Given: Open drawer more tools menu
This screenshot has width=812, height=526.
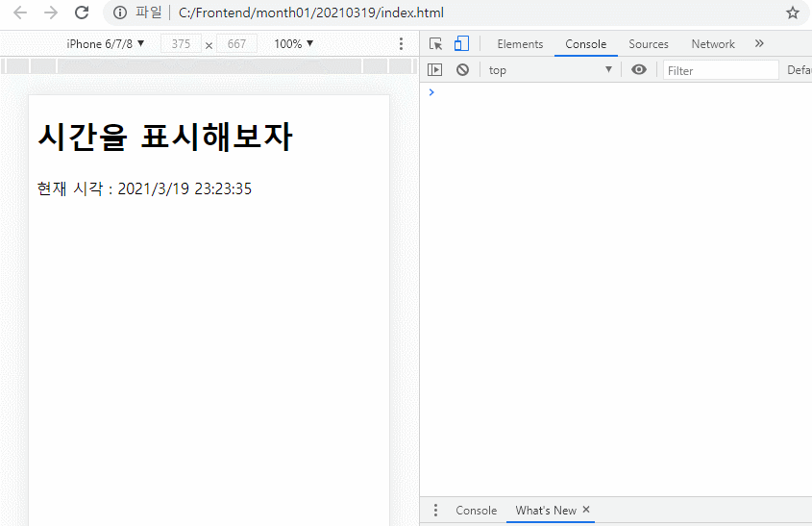Looking at the screenshot, I should tap(435, 511).
